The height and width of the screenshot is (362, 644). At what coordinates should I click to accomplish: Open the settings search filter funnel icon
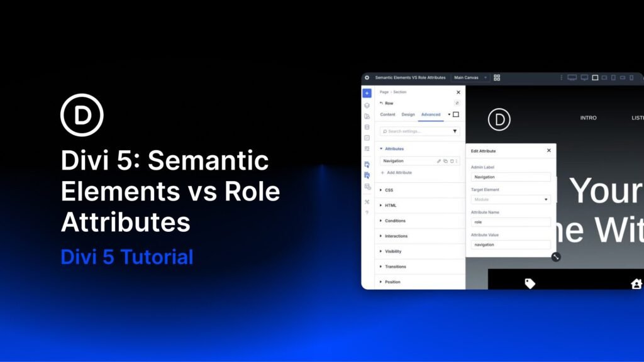click(455, 131)
